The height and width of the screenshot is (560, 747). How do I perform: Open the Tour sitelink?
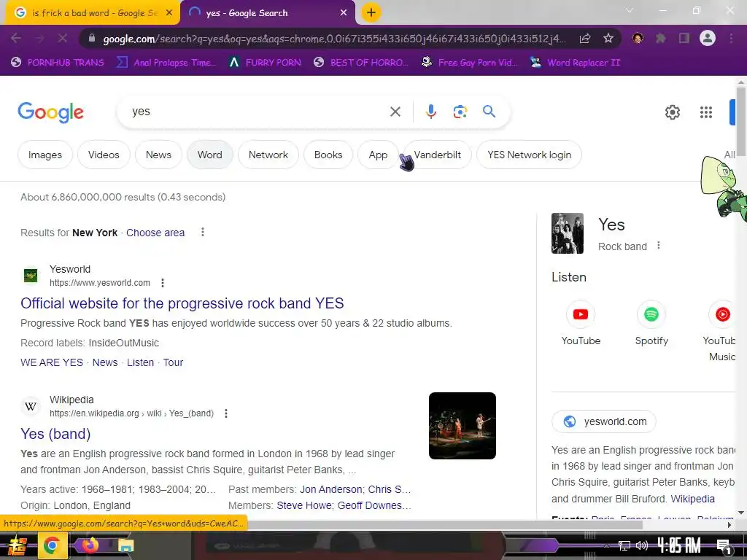(x=173, y=362)
